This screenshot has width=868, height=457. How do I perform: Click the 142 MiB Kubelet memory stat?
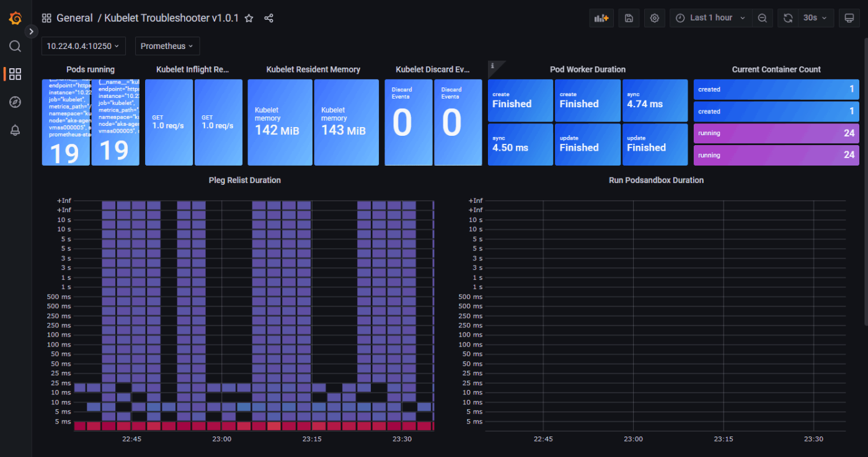pyautogui.click(x=280, y=122)
